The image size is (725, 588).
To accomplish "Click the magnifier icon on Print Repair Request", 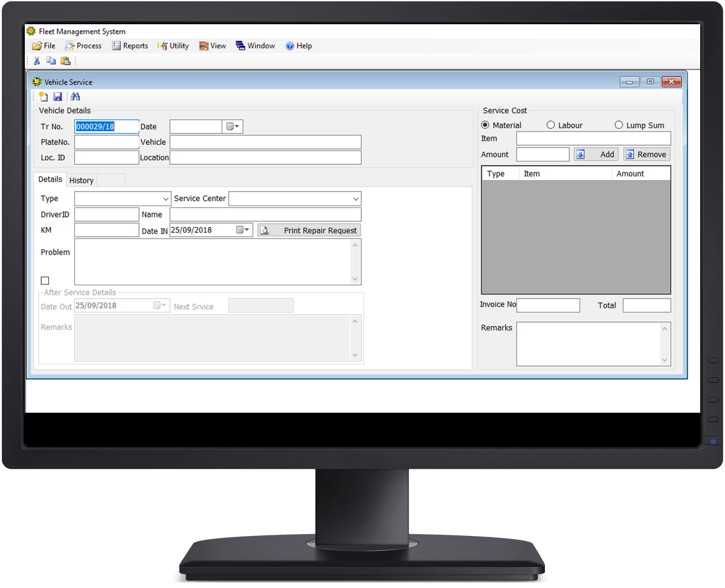I will (265, 230).
